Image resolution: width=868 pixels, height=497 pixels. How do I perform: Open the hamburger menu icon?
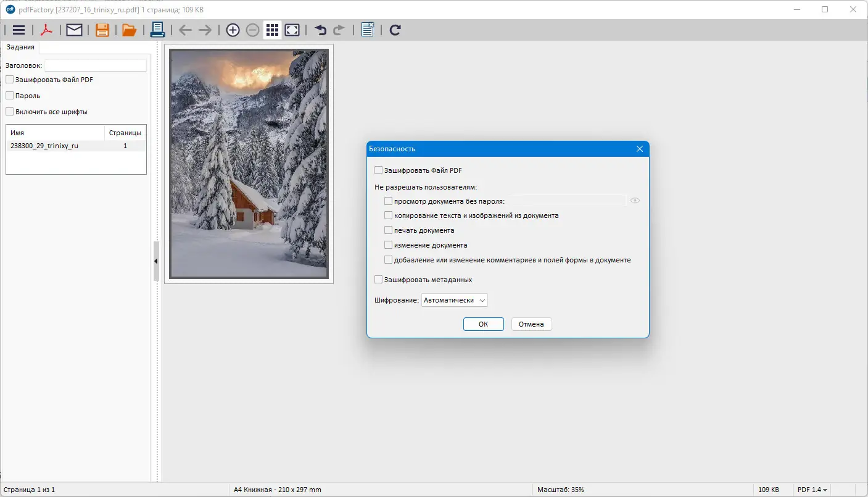(19, 30)
